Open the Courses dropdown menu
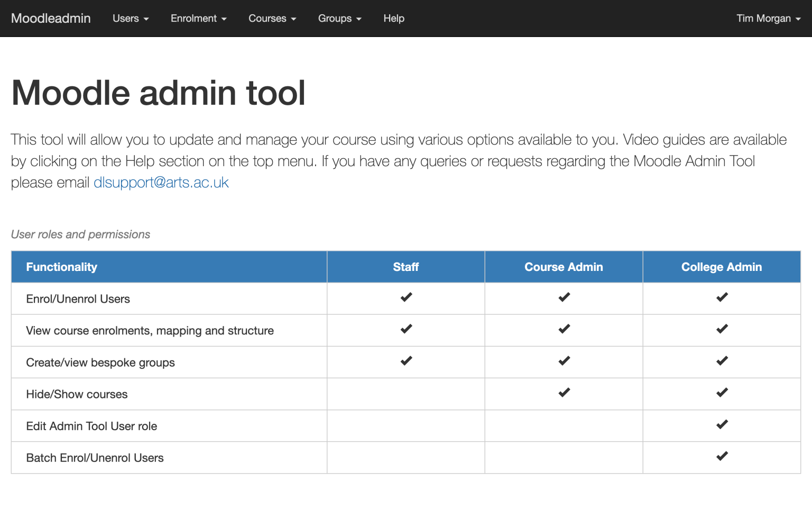 coord(272,18)
